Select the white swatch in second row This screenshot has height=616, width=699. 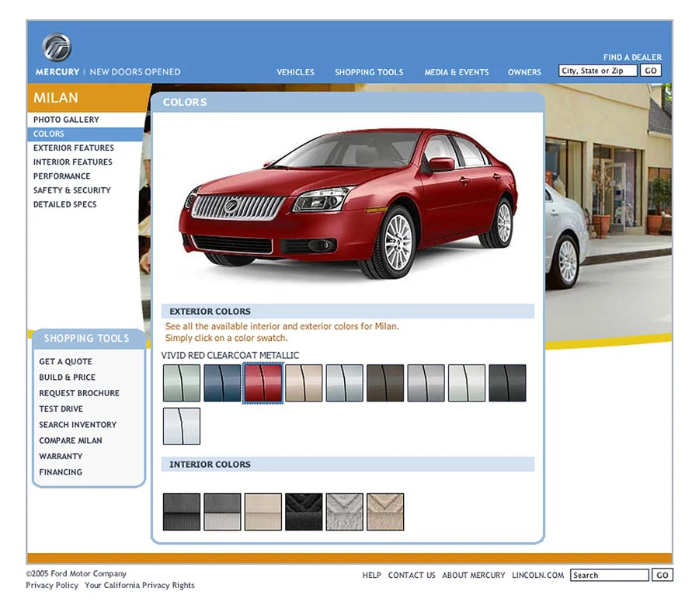182,426
